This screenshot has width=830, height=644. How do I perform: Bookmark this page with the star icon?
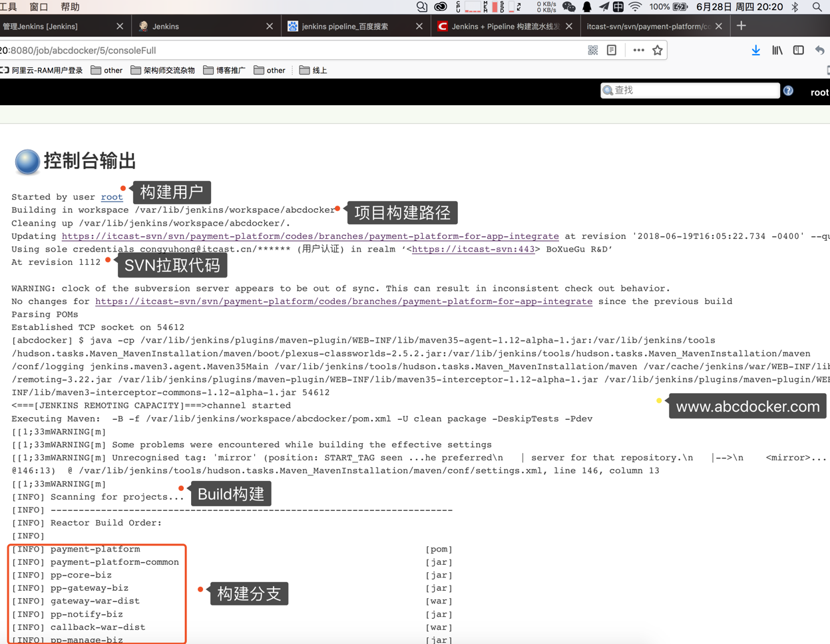(x=658, y=51)
